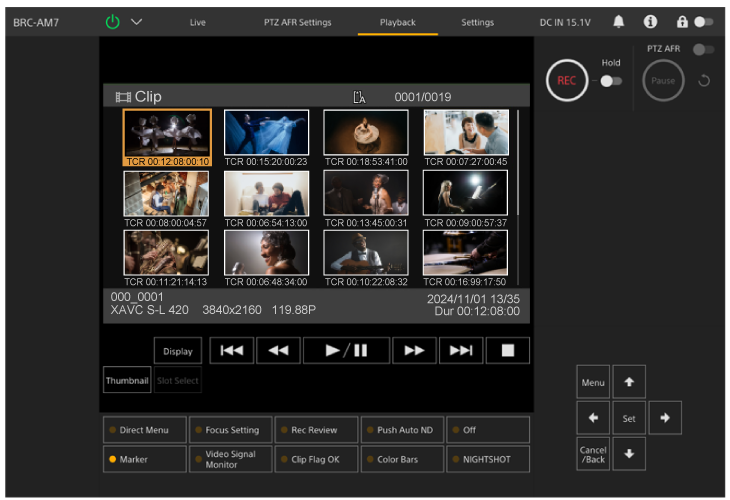Open the PTZ AFR Settings tab
This screenshot has width=730, height=500.
[298, 22]
